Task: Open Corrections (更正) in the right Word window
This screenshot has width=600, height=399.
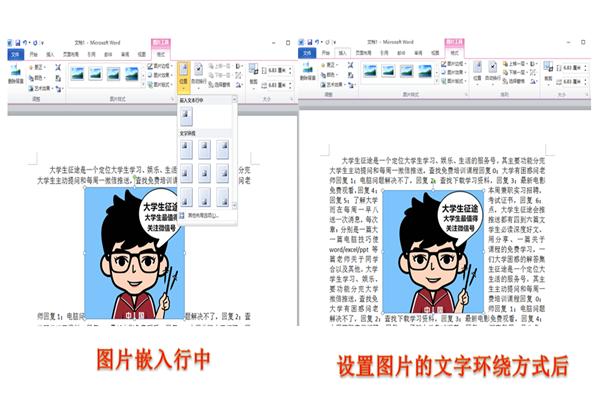Action: pos(330,65)
